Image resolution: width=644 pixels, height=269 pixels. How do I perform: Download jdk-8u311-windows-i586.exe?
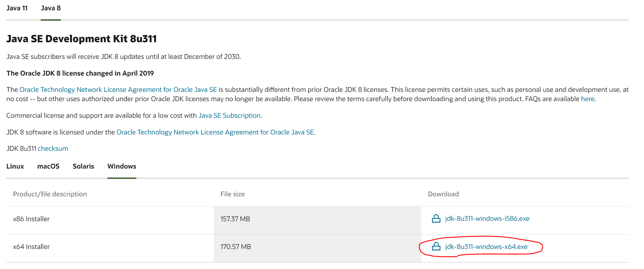coord(487,219)
